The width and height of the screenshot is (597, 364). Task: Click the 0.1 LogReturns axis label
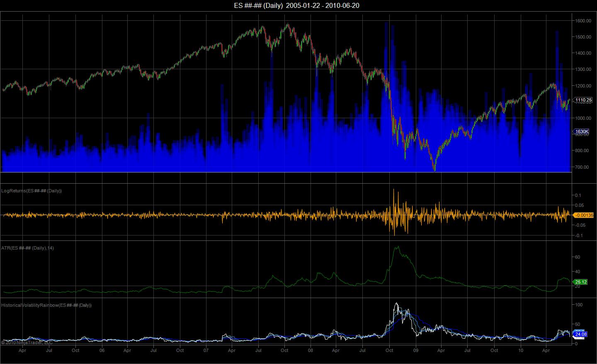(578, 195)
